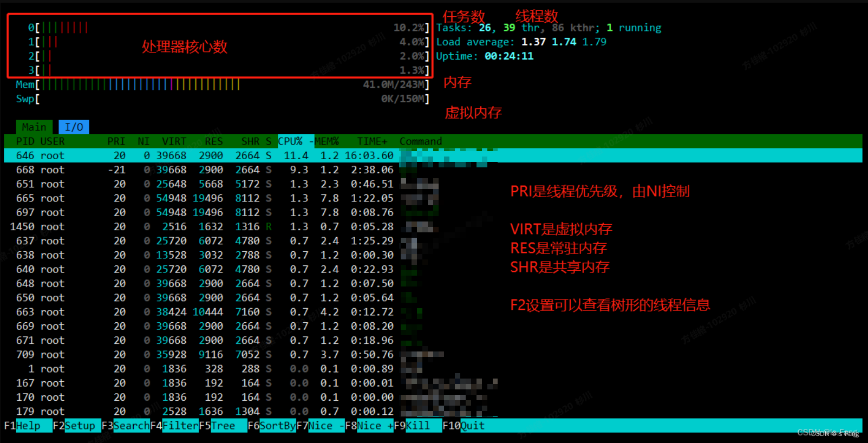This screenshot has height=443, width=868.
Task: Select process row PID 179
Action: click(433, 412)
